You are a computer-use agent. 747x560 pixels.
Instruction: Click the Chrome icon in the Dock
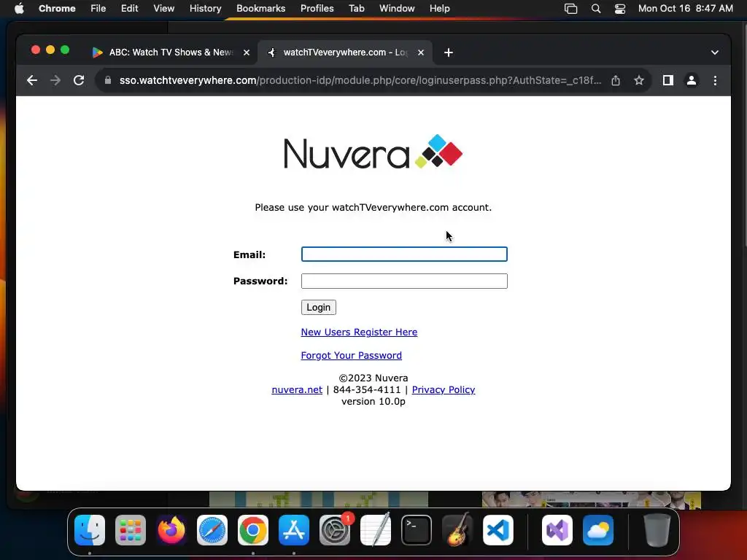coord(253,530)
